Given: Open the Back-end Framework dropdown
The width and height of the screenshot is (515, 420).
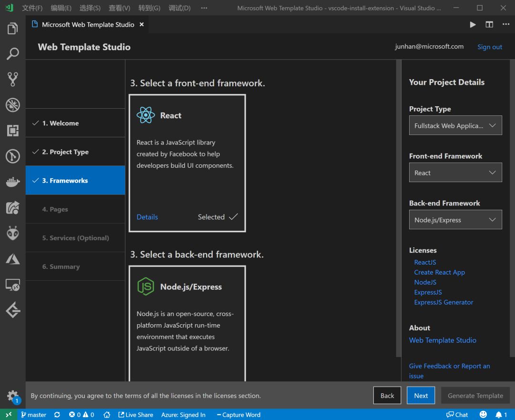Looking at the screenshot, I should tap(455, 219).
